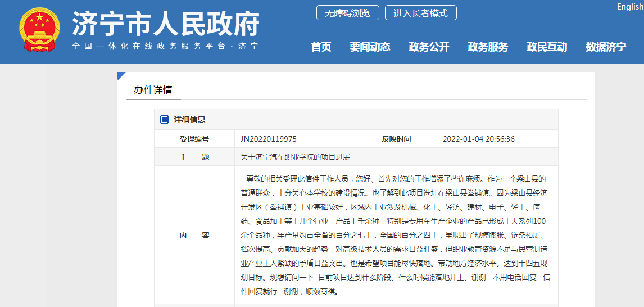
Task: Click content line starting 余个品种，年产量约占全省
Action: (x=393, y=236)
